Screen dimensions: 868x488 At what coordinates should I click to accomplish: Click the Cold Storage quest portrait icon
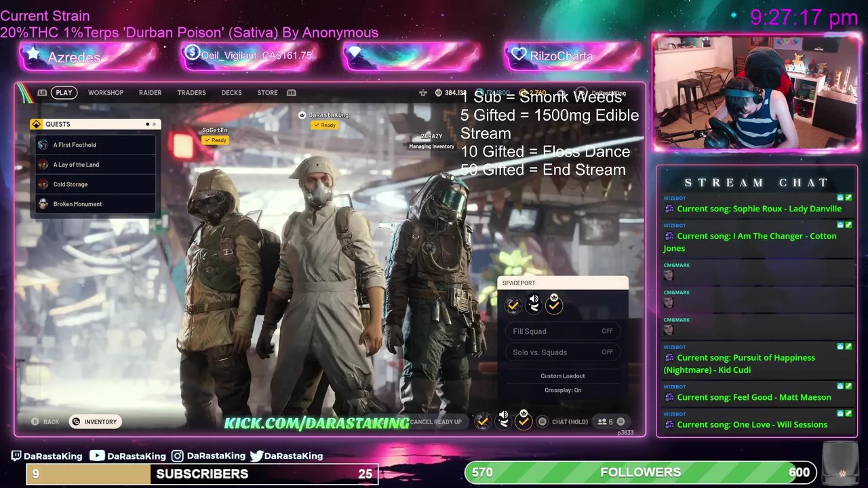coord(43,184)
